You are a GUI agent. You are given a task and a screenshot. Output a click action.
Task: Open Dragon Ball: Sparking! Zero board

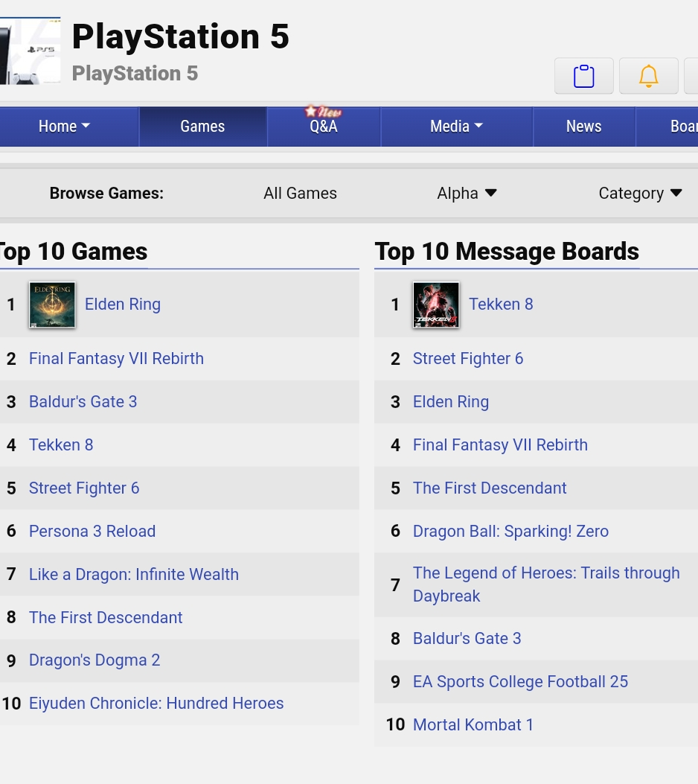tap(511, 531)
